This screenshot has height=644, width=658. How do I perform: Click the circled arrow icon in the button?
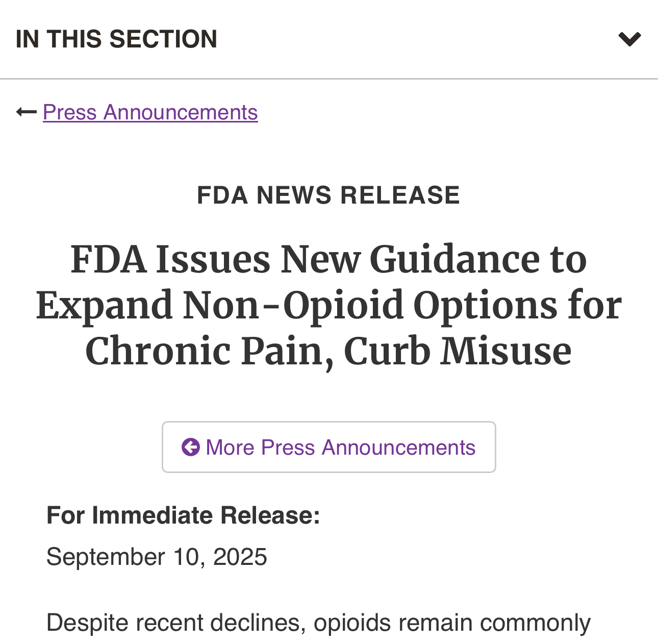[191, 447]
